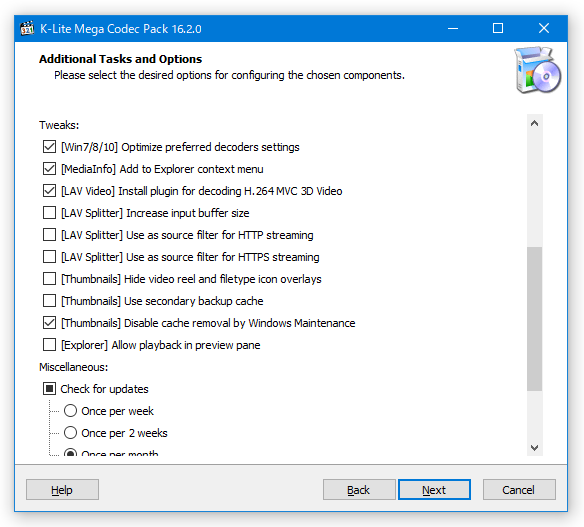Click the K-Lite clapperboard title bar icon
Image resolution: width=584 pixels, height=527 pixels.
pos(27,28)
